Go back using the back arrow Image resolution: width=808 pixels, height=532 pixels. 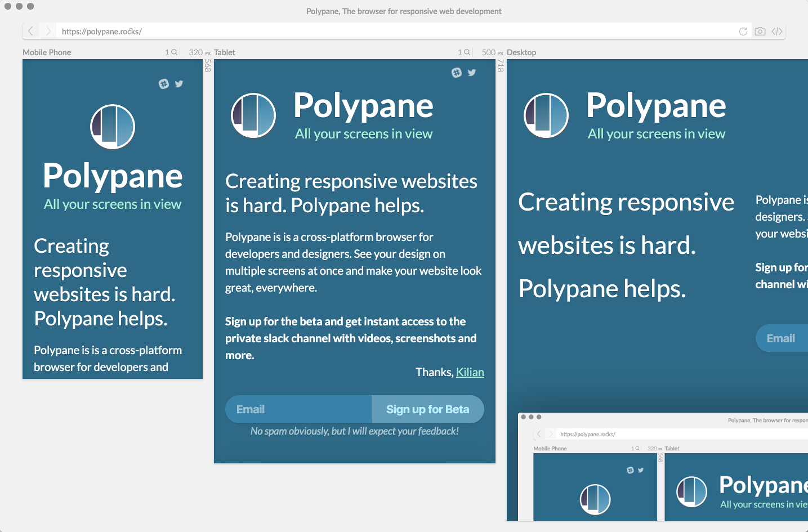tap(31, 32)
